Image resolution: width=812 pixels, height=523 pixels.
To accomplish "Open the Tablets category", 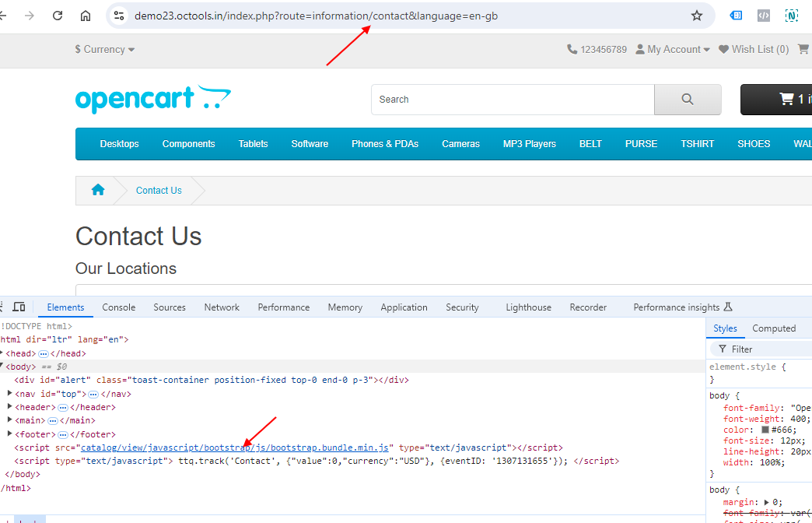I will pyautogui.click(x=253, y=144).
